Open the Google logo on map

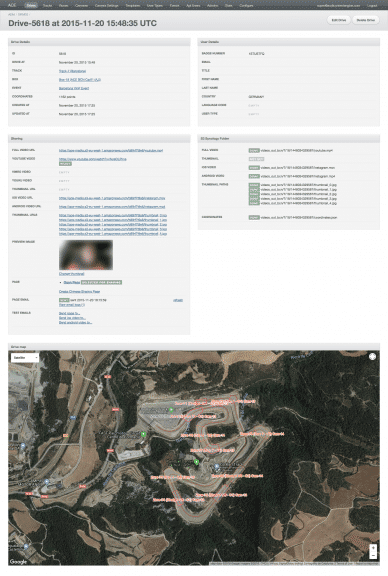(x=18, y=561)
